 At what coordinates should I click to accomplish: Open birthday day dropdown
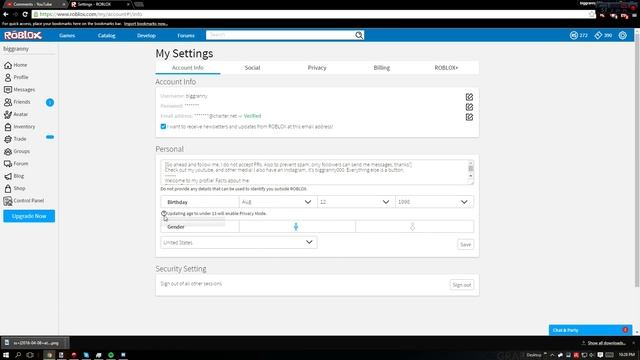click(356, 202)
